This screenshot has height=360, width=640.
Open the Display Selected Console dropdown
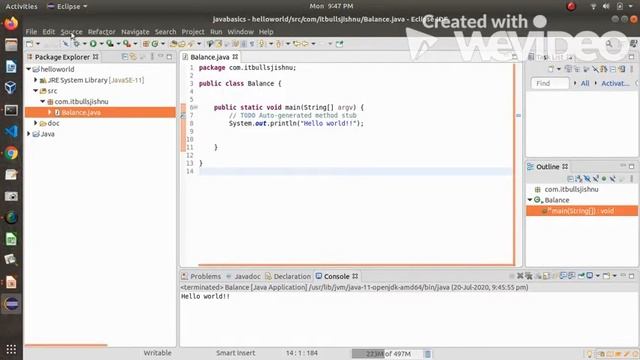tap(598, 276)
